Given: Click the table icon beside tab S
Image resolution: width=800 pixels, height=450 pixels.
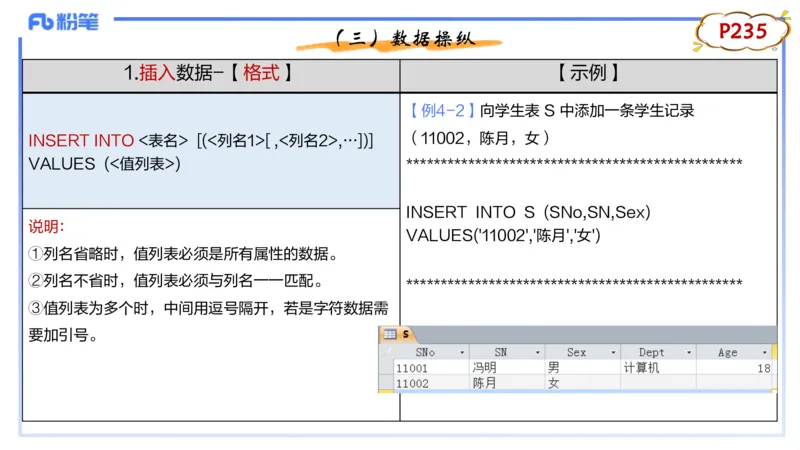Looking at the screenshot, I should point(390,334).
